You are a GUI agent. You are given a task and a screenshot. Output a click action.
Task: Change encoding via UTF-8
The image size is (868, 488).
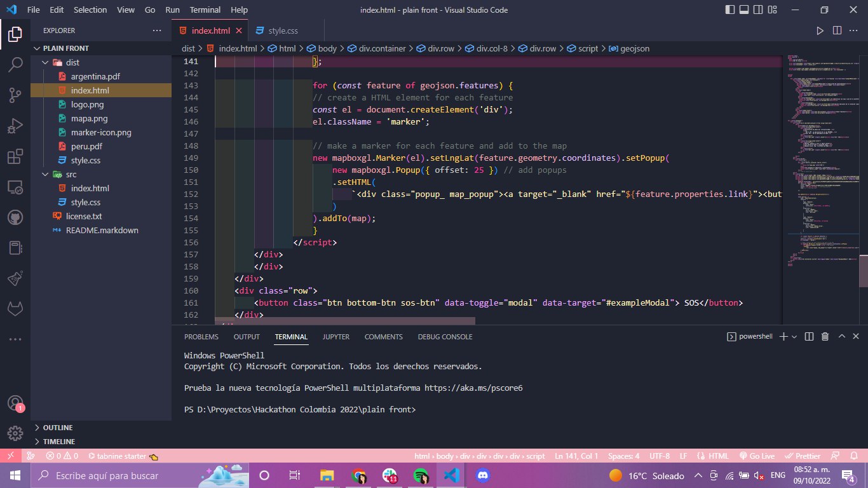(x=660, y=456)
